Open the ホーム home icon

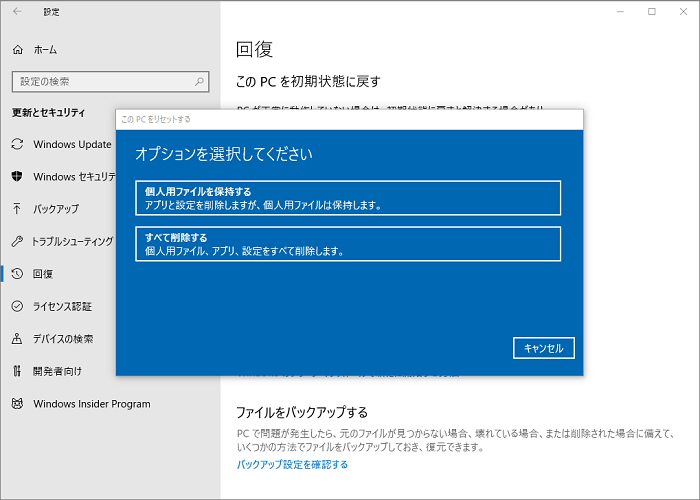[17, 50]
